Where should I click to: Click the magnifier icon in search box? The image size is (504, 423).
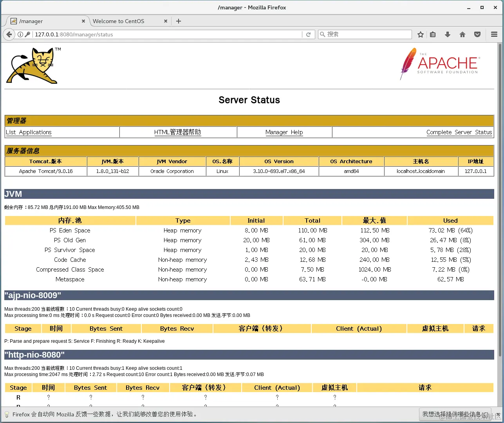(323, 34)
